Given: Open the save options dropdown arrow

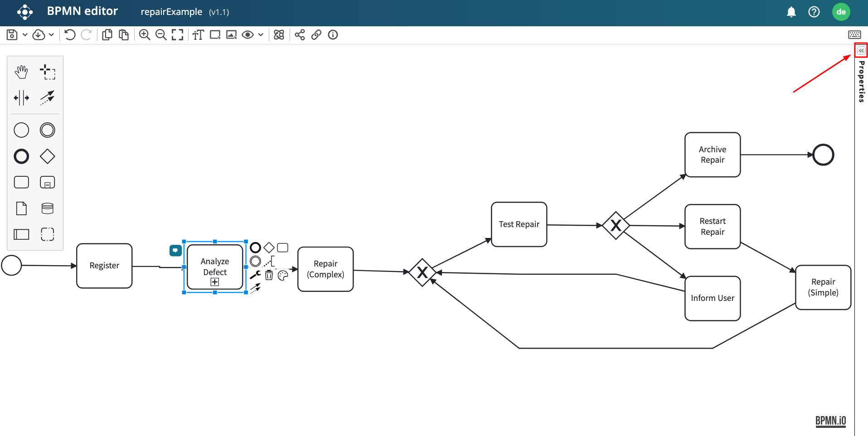Looking at the screenshot, I should pos(25,35).
